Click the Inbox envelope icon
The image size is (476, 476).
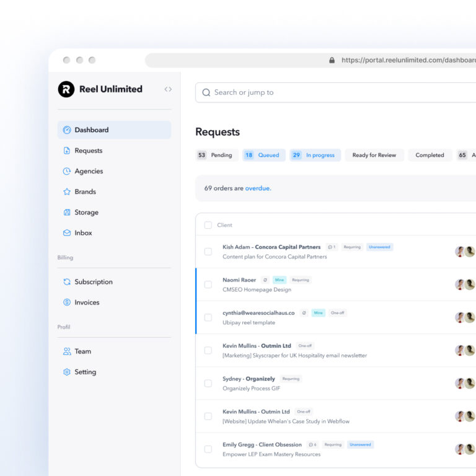pyautogui.click(x=67, y=233)
